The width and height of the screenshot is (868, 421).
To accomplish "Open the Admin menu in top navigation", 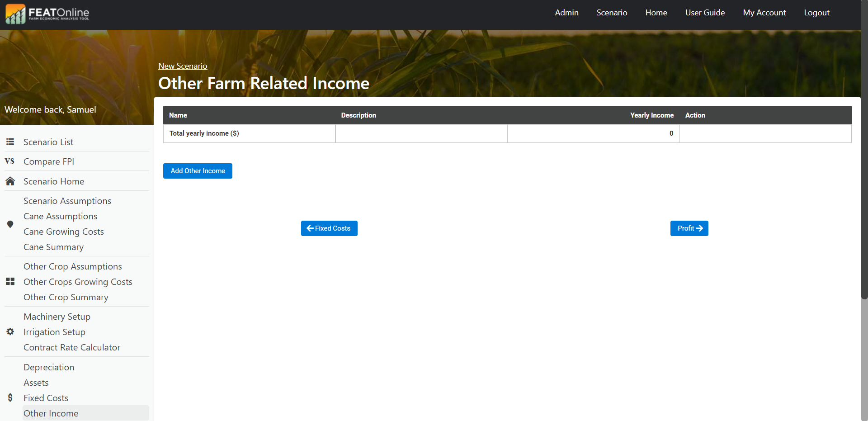I will (x=566, y=13).
